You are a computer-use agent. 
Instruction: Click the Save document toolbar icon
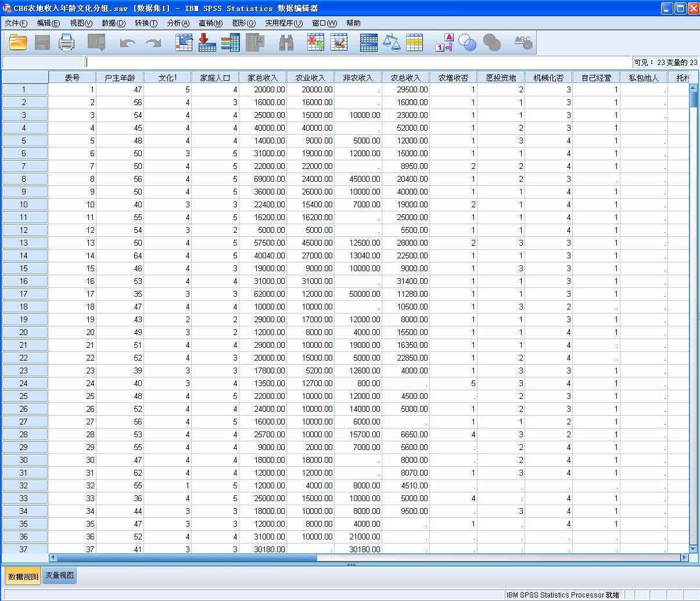(42, 42)
